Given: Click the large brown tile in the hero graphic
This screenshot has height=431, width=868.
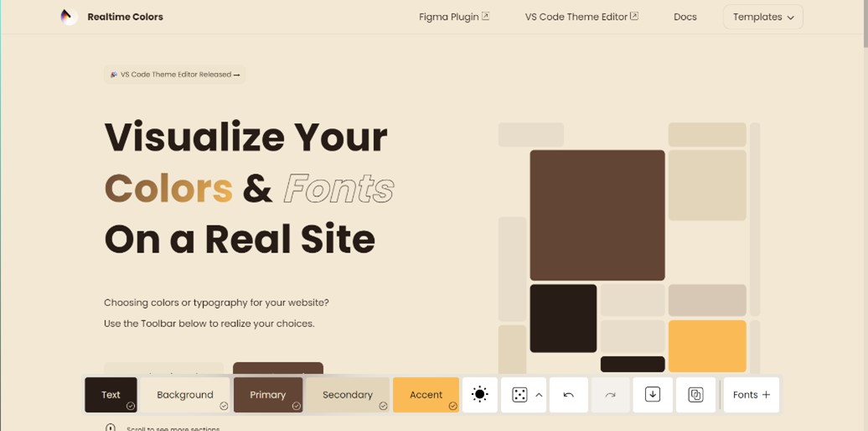Looking at the screenshot, I should (597, 215).
